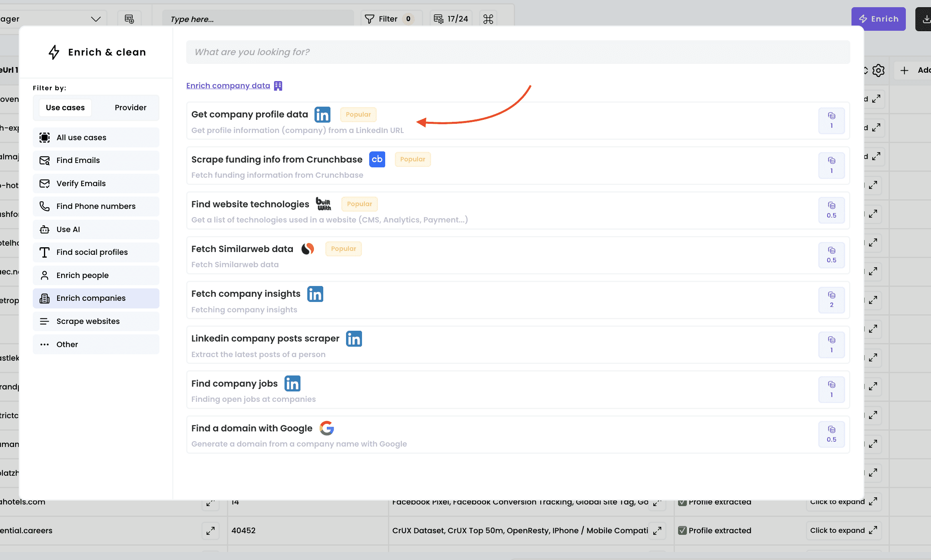Viewport: 931px width, 560px height.
Task: Toggle the Profile extracted checkbox for ential.careers
Action: [682, 530]
